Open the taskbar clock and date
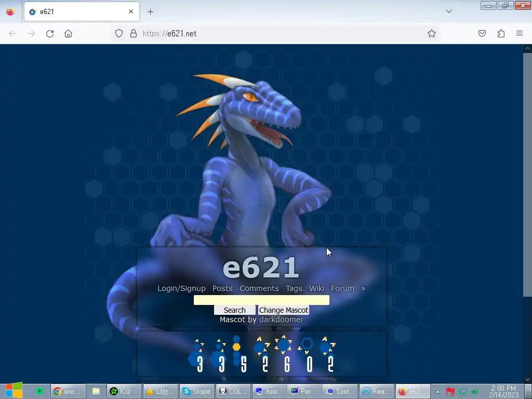 point(503,392)
